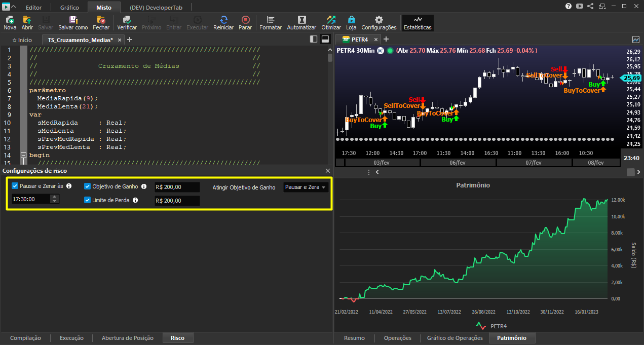Switch to the Gráfico tab
This screenshot has height=345, width=644.
(69, 8)
